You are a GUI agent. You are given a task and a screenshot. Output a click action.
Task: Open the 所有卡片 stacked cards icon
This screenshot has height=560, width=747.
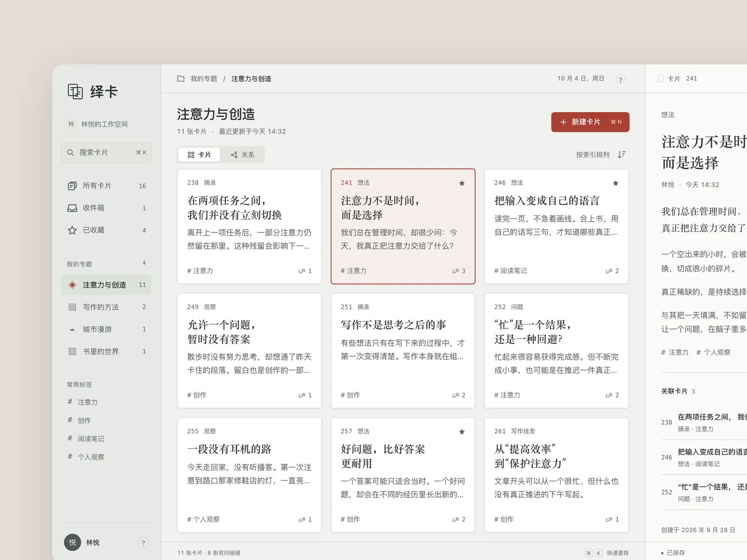coord(72,186)
